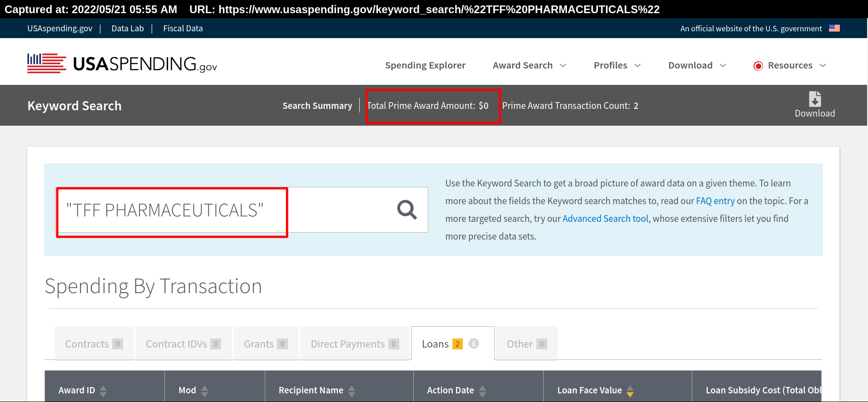Viewport: 868px width, 402px height.
Task: Sort by Mod column arrows
Action: pos(204,391)
